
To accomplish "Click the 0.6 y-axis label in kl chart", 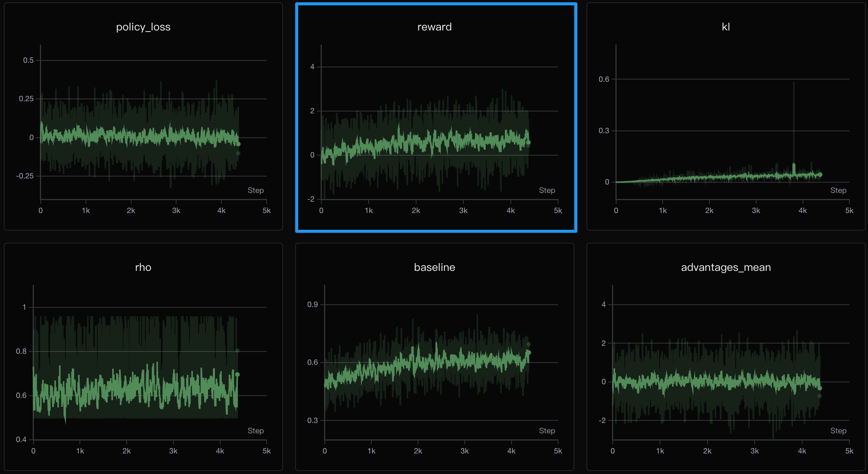I will (x=604, y=79).
